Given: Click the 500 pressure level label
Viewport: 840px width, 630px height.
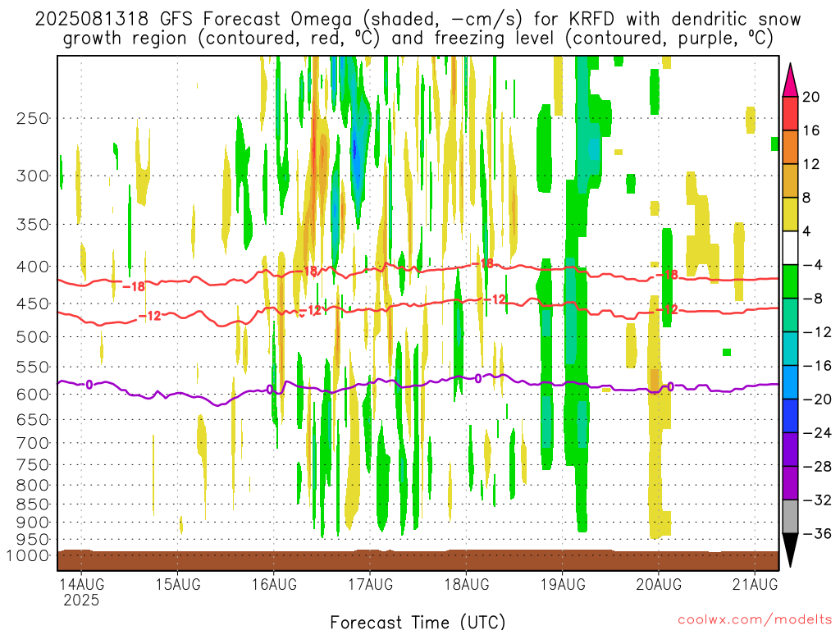Looking at the screenshot, I should point(33,337).
